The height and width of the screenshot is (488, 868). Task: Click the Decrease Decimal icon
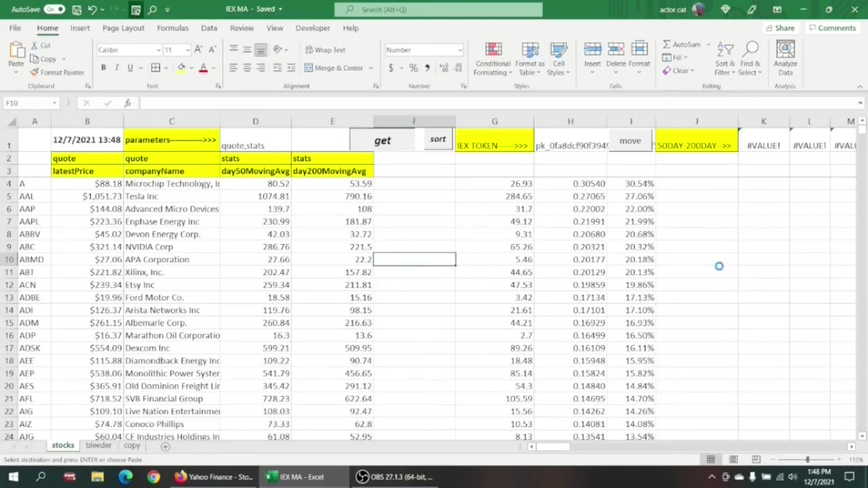pyautogui.click(x=458, y=68)
